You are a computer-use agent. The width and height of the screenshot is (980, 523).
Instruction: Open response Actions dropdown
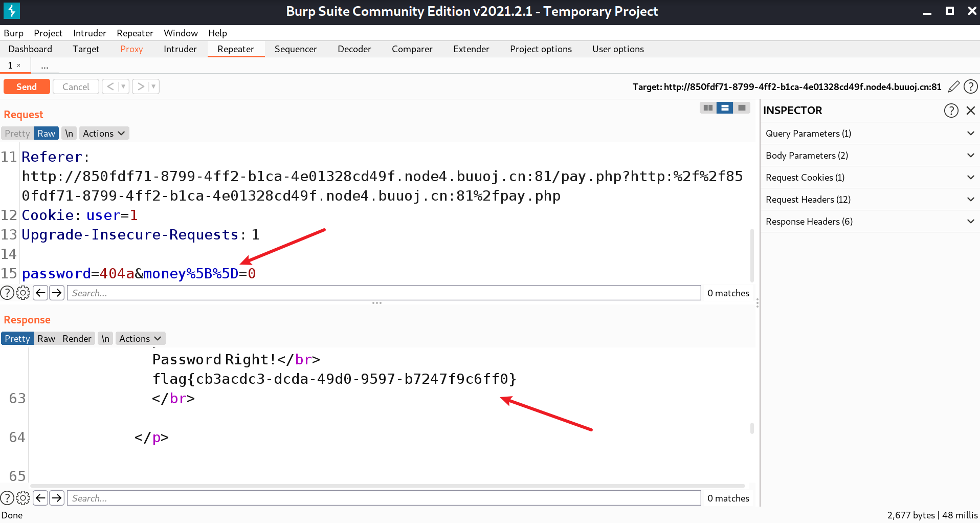140,339
